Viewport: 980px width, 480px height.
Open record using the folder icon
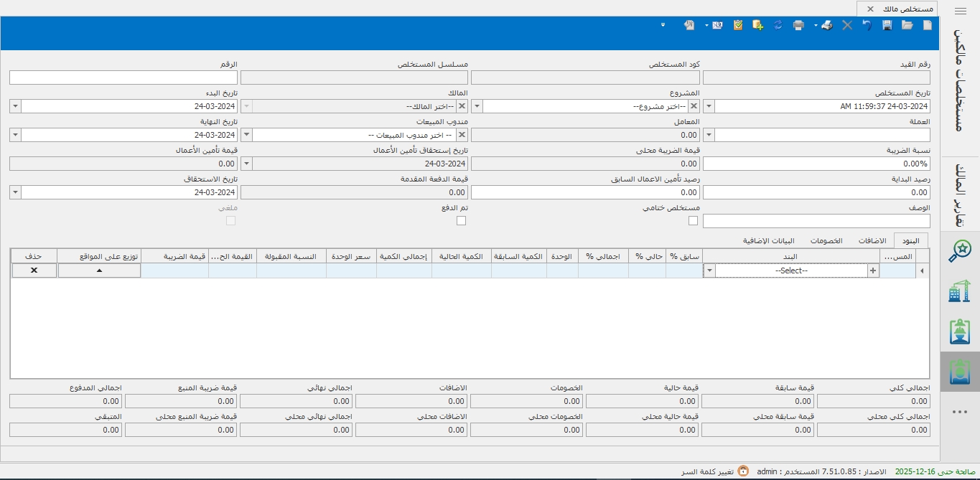click(x=907, y=25)
